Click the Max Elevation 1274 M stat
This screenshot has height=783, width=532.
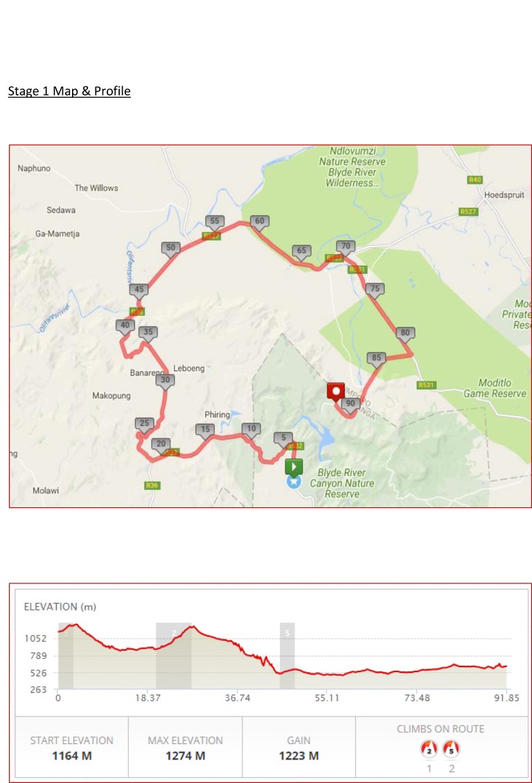pyautogui.click(x=185, y=748)
